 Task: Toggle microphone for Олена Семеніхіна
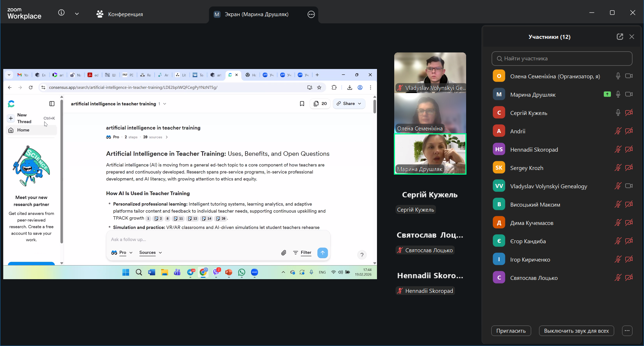(618, 76)
